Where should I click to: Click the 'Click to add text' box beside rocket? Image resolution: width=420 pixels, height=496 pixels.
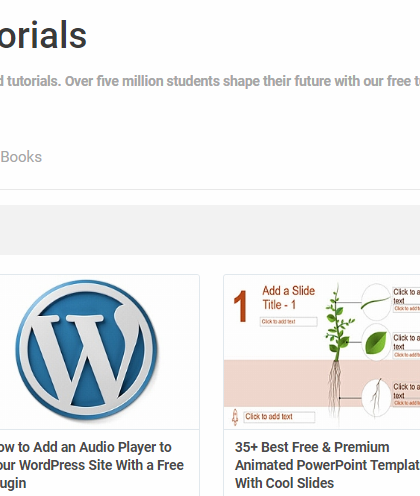click(x=279, y=417)
